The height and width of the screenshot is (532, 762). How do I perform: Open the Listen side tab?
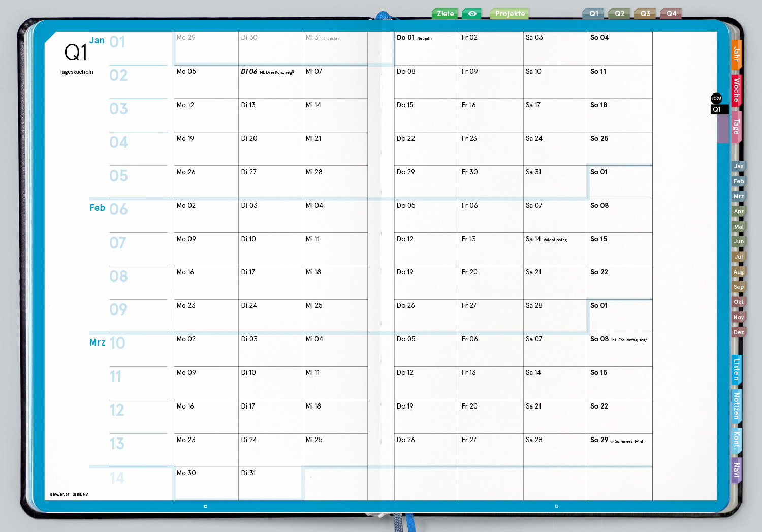pos(736,369)
